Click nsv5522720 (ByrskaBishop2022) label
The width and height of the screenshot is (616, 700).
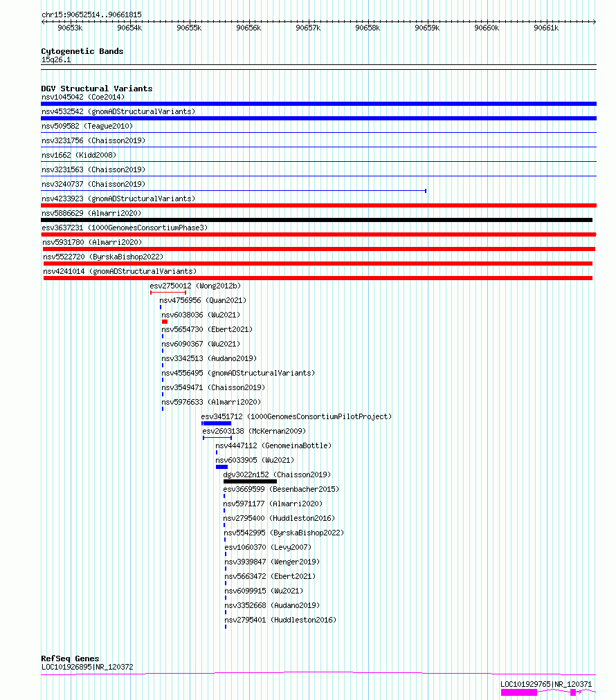pyautogui.click(x=103, y=257)
